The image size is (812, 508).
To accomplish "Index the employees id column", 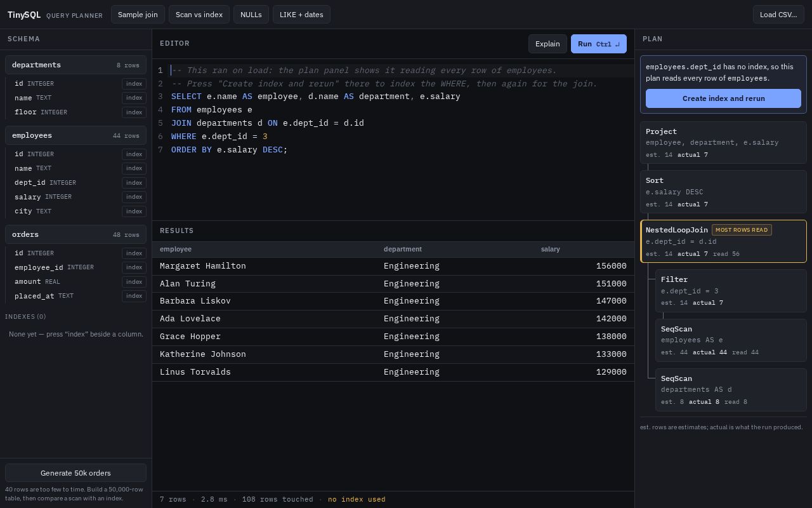I will 134,154.
